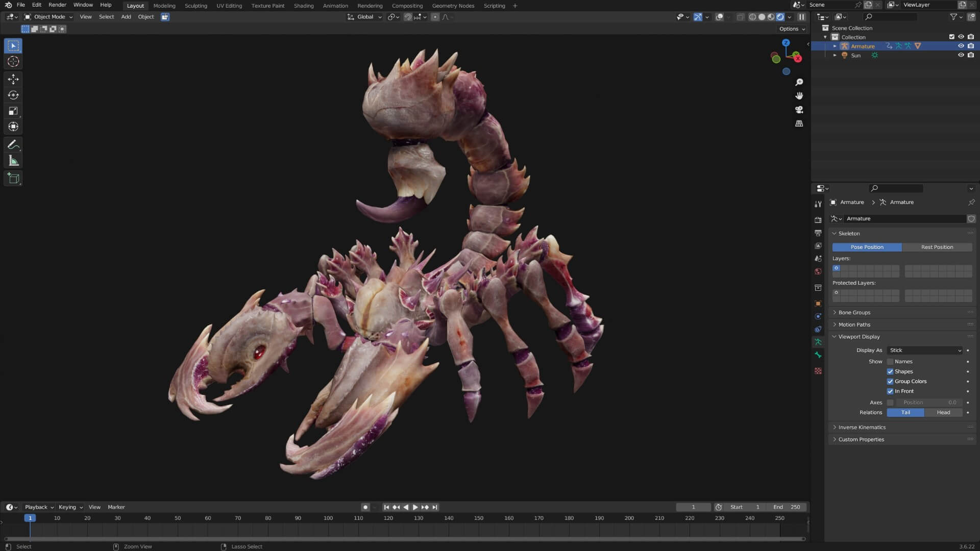Click the Armature name input field

[x=904, y=219]
